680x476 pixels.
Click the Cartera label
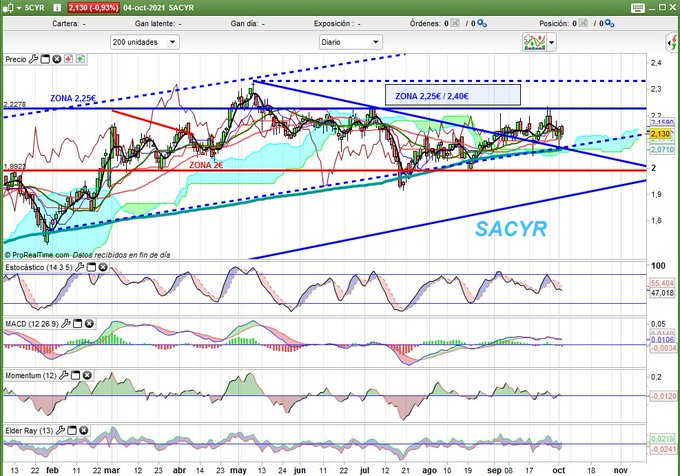coord(65,23)
